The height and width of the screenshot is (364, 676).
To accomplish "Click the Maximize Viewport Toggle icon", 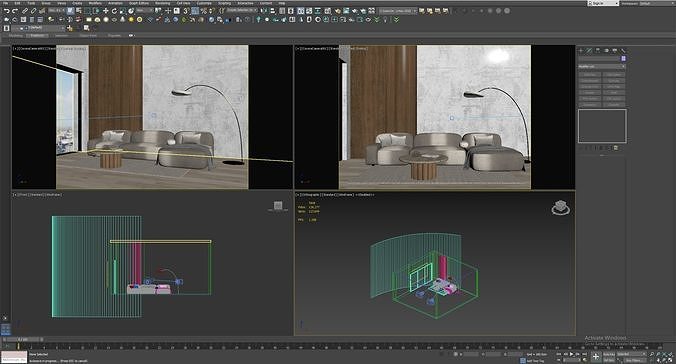I will point(670,360).
